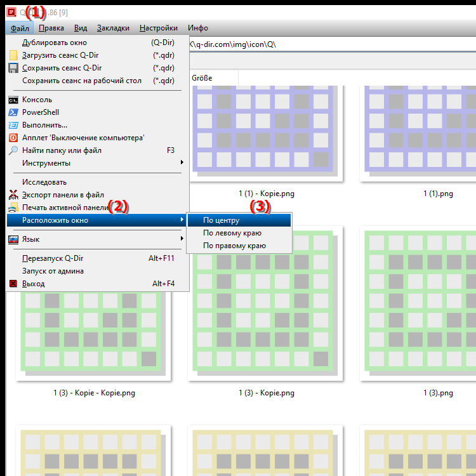Viewport: 476px width, 476px height.
Task: Click the printer icon beside Печать активной панели
Action: tap(13, 208)
